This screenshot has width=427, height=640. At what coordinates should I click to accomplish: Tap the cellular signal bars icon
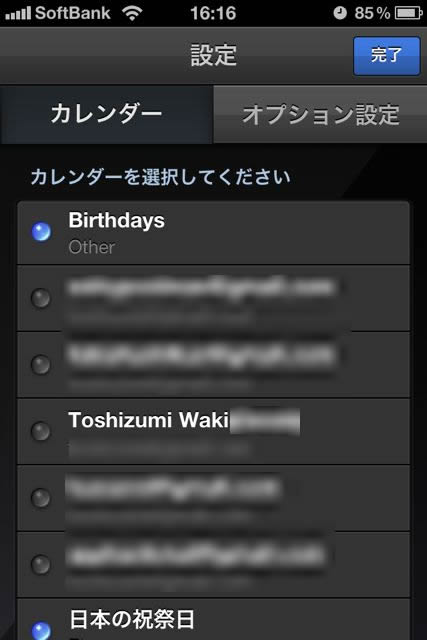tap(18, 13)
